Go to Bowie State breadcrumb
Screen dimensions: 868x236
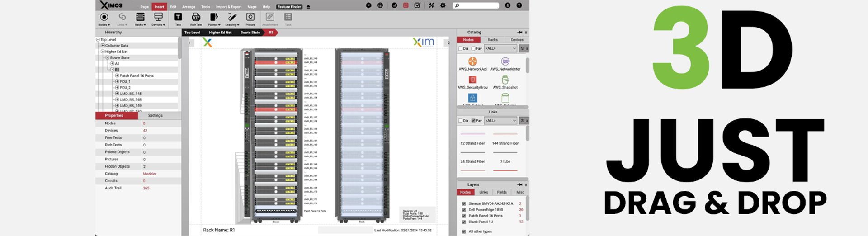coord(250,33)
